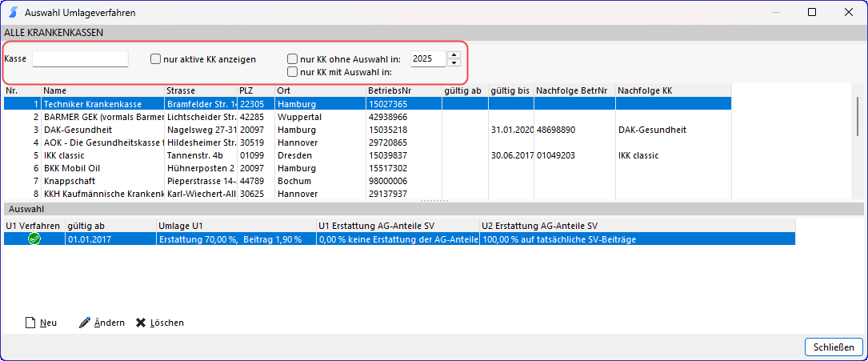Sort by the Ort column header
868x361 pixels.
tap(321, 90)
